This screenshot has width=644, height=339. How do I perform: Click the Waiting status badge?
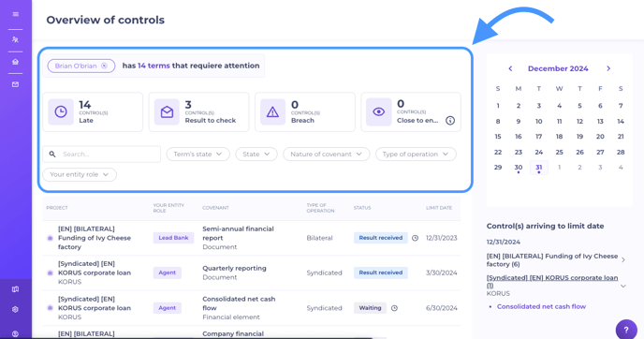point(370,308)
